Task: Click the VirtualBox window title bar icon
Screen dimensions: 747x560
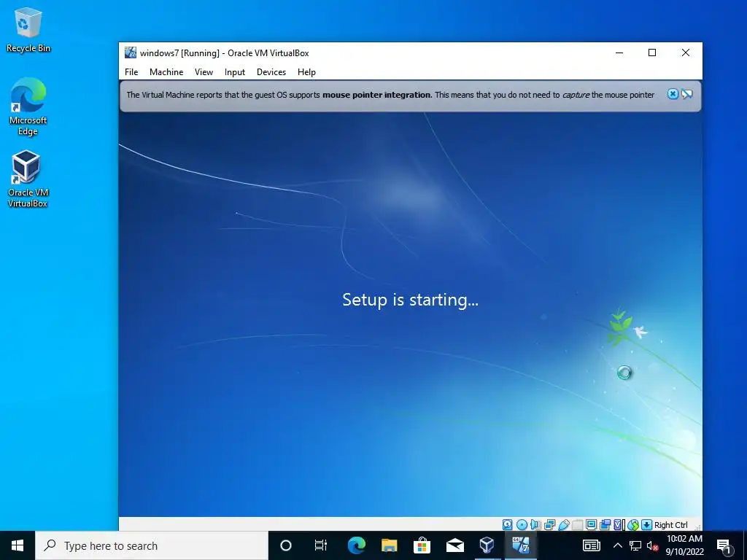Action: (x=130, y=52)
